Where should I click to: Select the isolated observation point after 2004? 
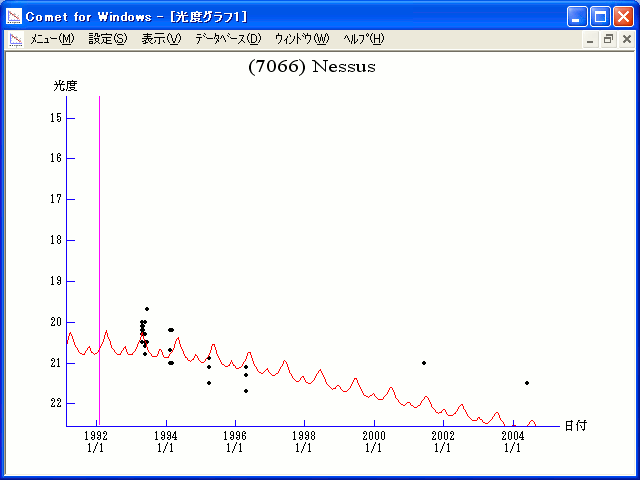click(527, 383)
